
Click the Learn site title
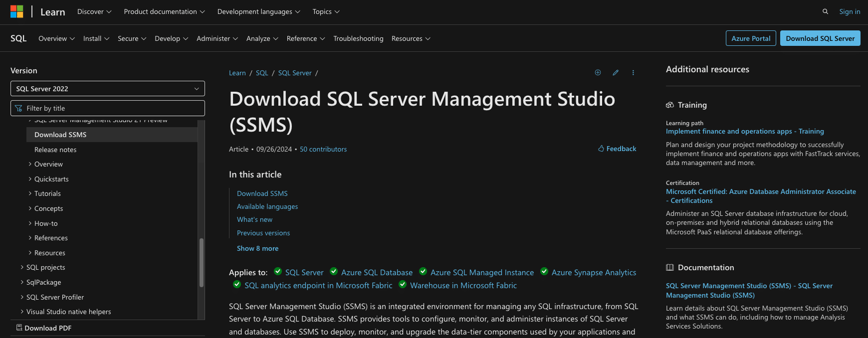tap(53, 12)
